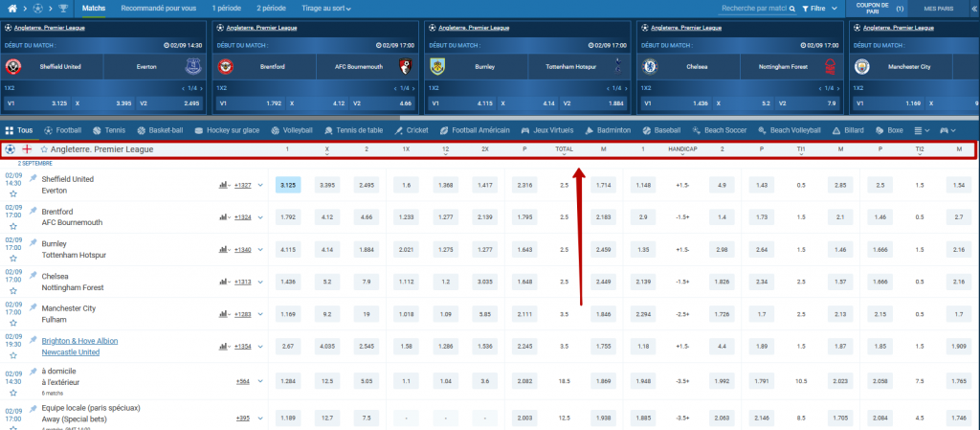The width and height of the screenshot is (980, 430).
Task: Open statistics chart for Brighton match
Action: pos(224,347)
